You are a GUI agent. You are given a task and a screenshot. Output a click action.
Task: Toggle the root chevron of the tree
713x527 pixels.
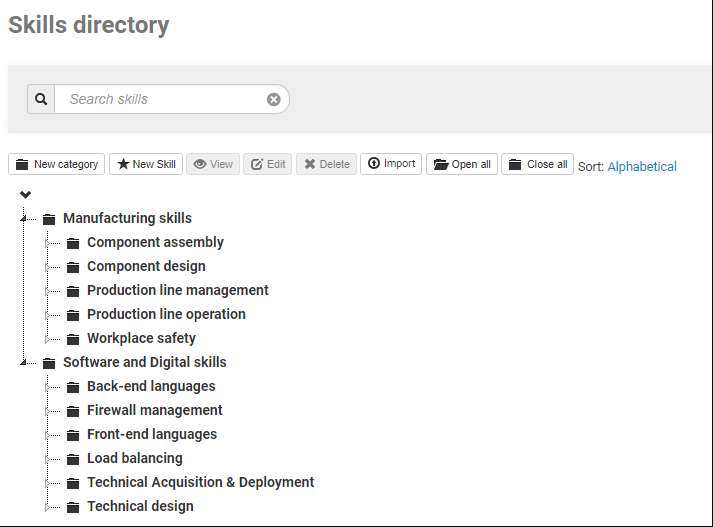pyautogui.click(x=26, y=194)
